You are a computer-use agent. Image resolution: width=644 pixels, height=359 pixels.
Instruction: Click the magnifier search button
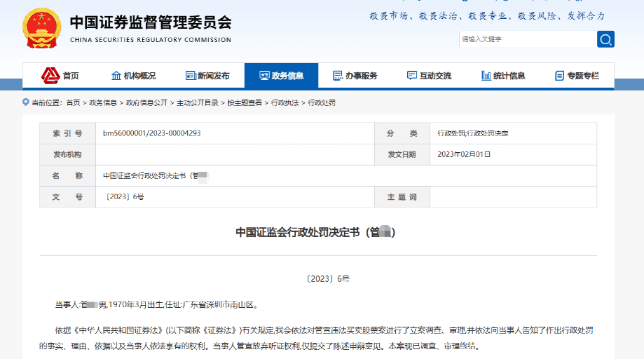[x=605, y=39]
